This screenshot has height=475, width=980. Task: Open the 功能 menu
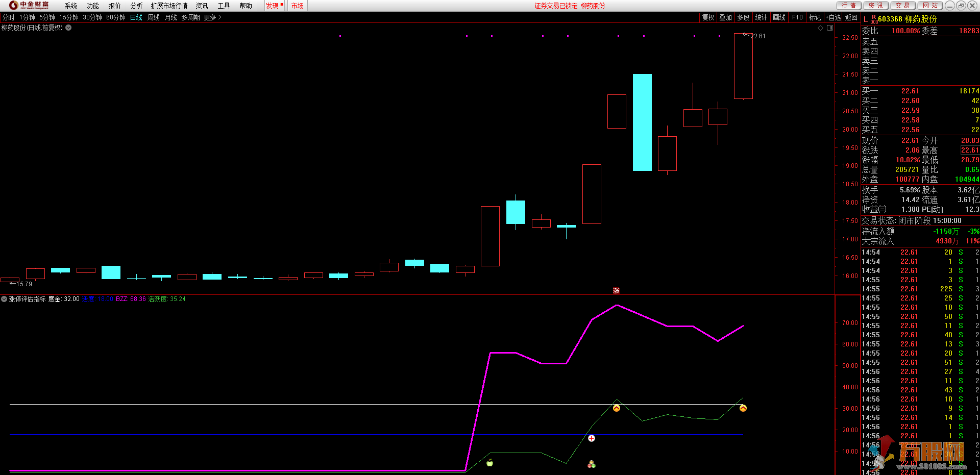(x=93, y=6)
